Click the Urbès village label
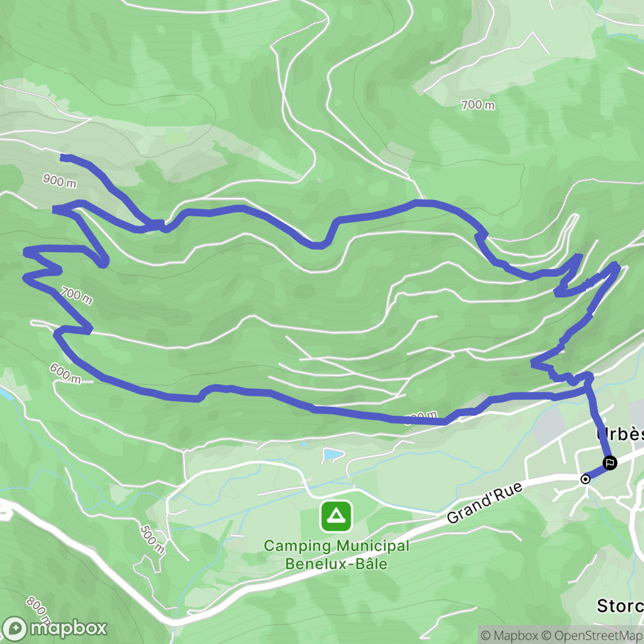This screenshot has width=644, height=644. tap(620, 434)
